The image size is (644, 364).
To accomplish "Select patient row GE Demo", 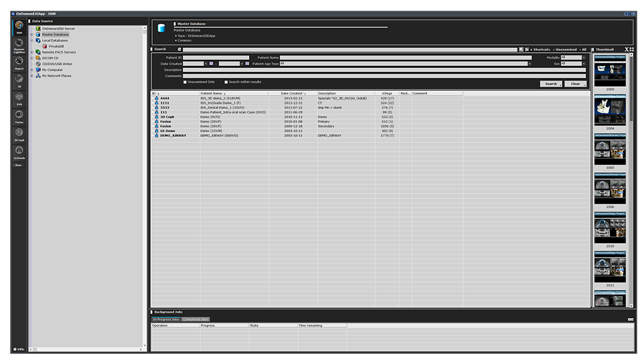I will (x=307, y=131).
